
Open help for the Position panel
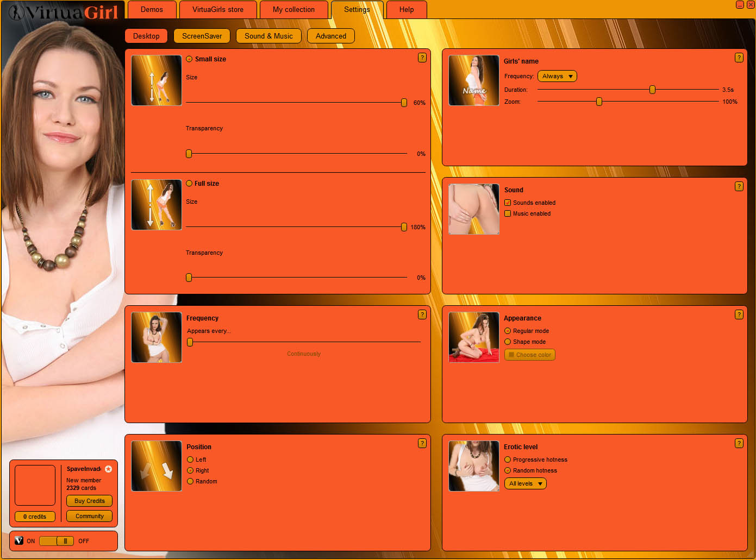click(x=422, y=443)
